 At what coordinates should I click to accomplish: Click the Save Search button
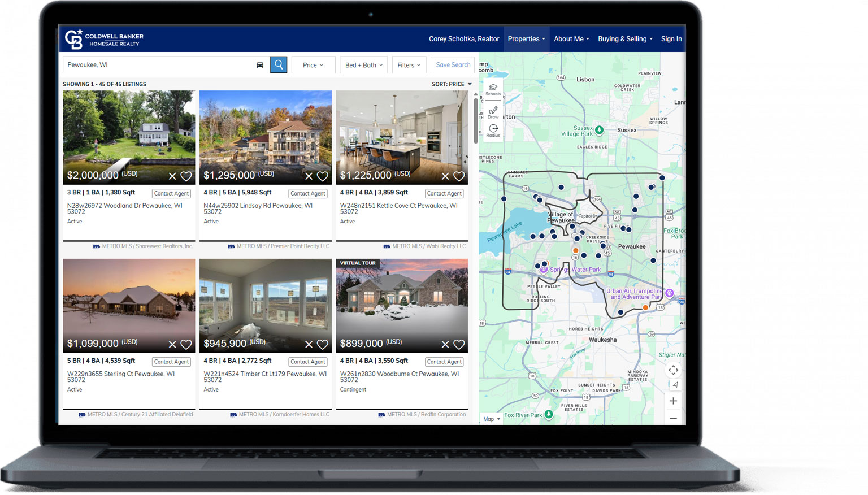point(452,64)
